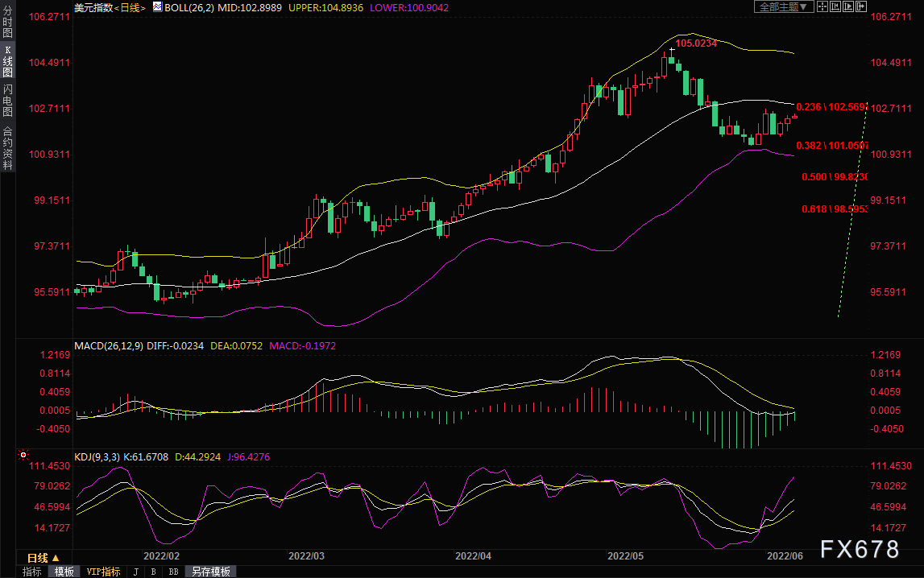924x578 pixels.
Task: Click the export arrow icon at top right
Action: (x=861, y=6)
